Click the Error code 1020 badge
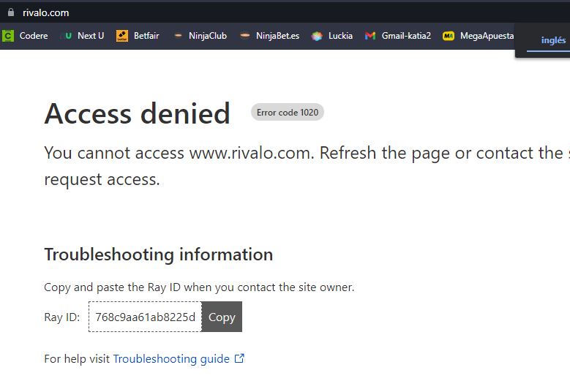The image size is (570, 392). pos(287,112)
